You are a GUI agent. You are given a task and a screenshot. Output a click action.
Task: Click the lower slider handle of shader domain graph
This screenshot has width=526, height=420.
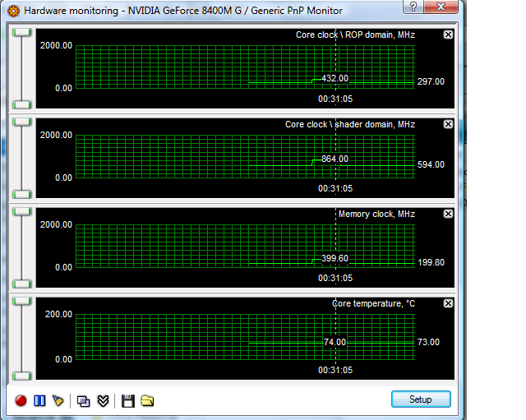point(22,194)
